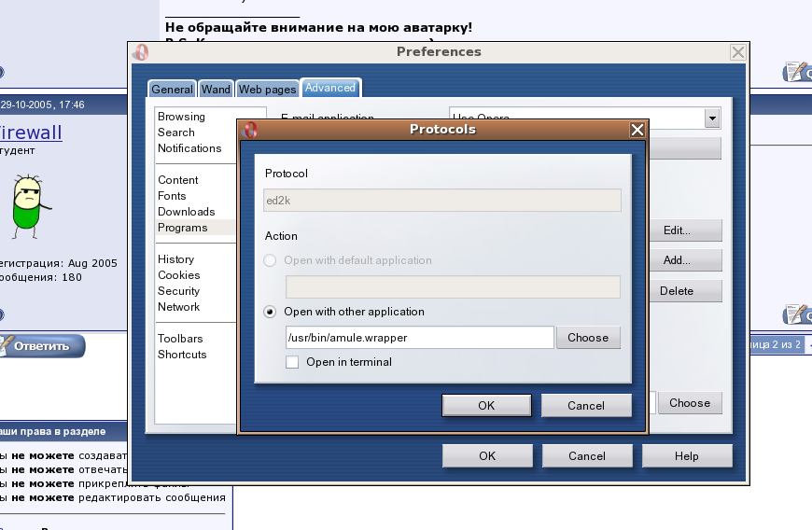Click the Opera icon in Protocols title bar
Image resolution: width=812 pixels, height=530 pixels.
[250, 130]
